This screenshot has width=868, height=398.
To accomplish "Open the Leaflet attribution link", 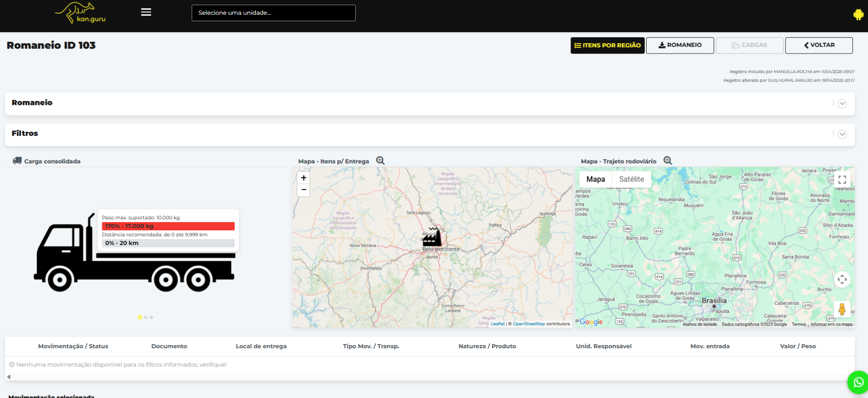I will (x=498, y=324).
